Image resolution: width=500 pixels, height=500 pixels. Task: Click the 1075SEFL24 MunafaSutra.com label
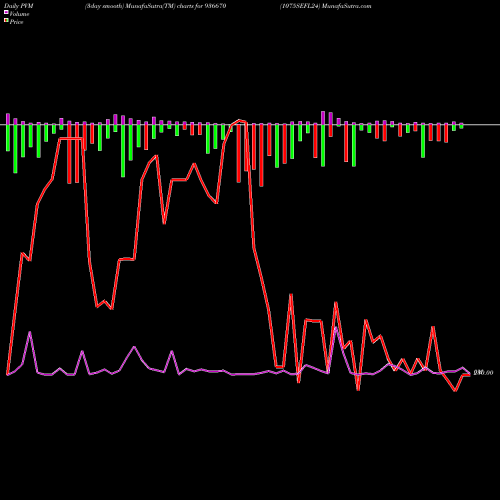coord(325,6)
